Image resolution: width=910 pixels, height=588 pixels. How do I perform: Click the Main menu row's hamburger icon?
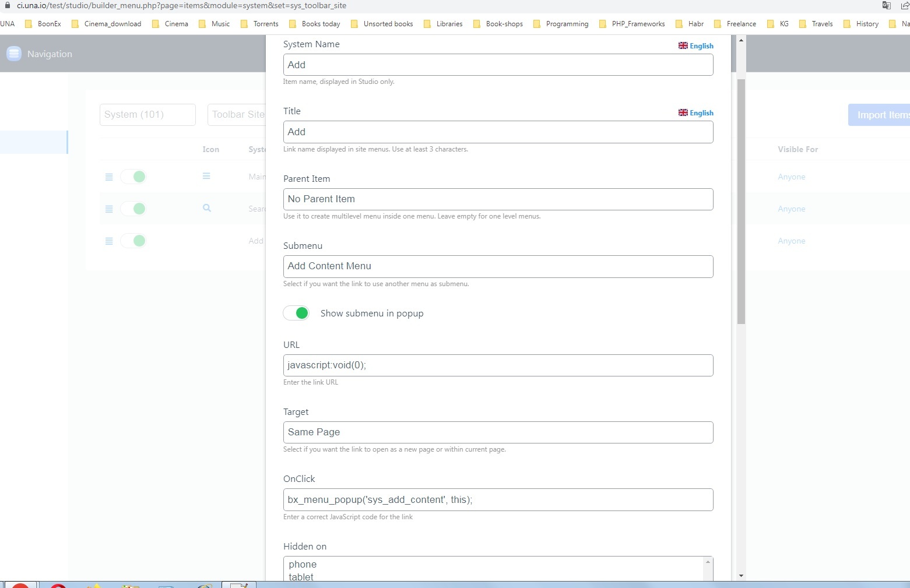coord(206,176)
